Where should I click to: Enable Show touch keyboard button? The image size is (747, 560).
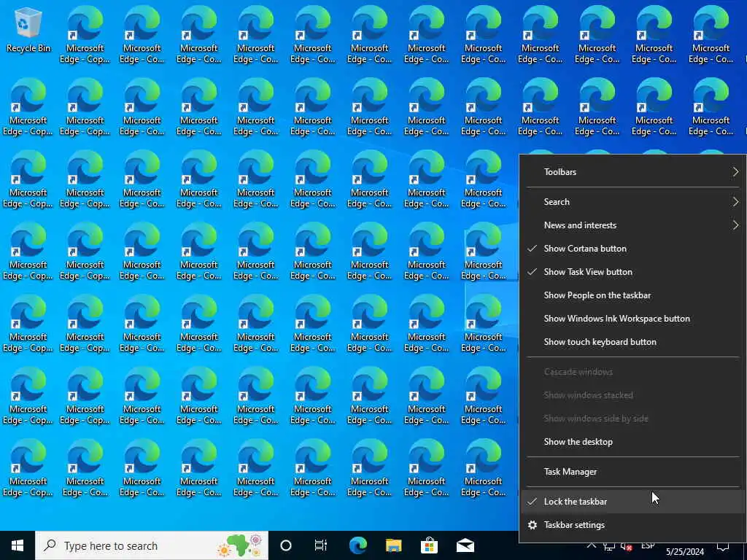pos(632,342)
